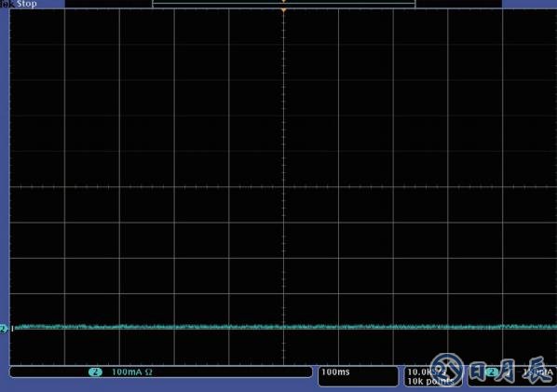Open the 100mA vertical scale readout
557x392 pixels.
click(127, 372)
